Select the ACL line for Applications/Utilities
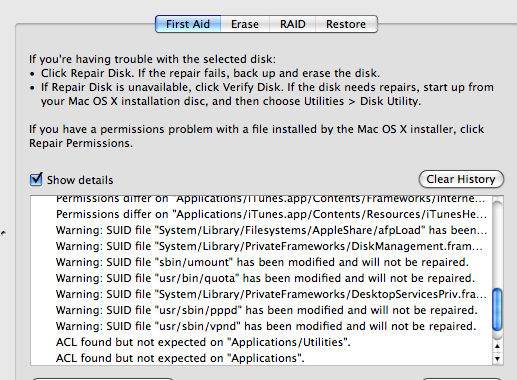 203,342
